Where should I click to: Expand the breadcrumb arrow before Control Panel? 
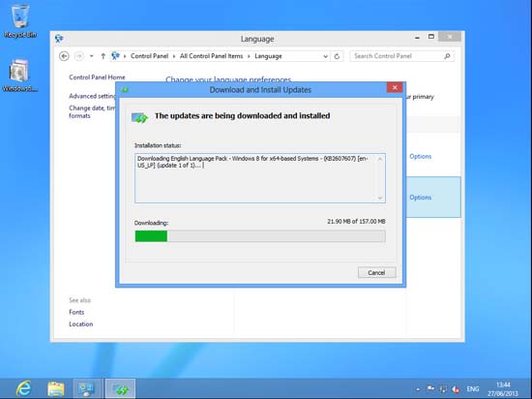pyautogui.click(x=125, y=56)
